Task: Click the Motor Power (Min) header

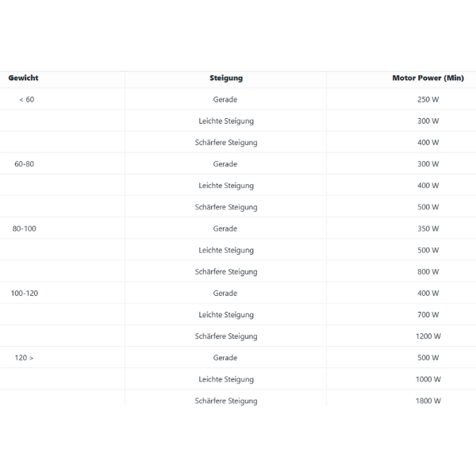Action: pyautogui.click(x=428, y=79)
